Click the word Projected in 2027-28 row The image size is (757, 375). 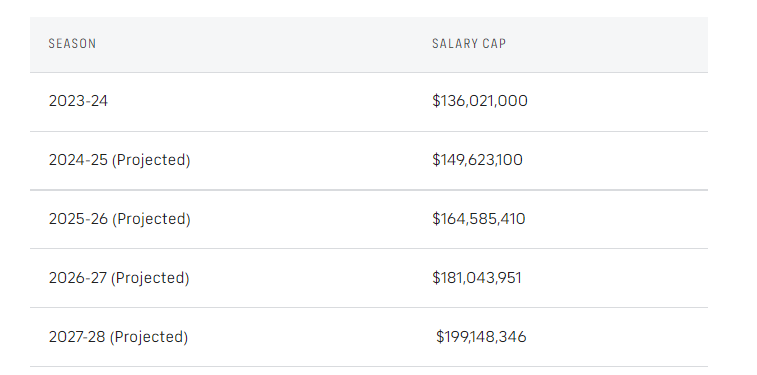[149, 337]
